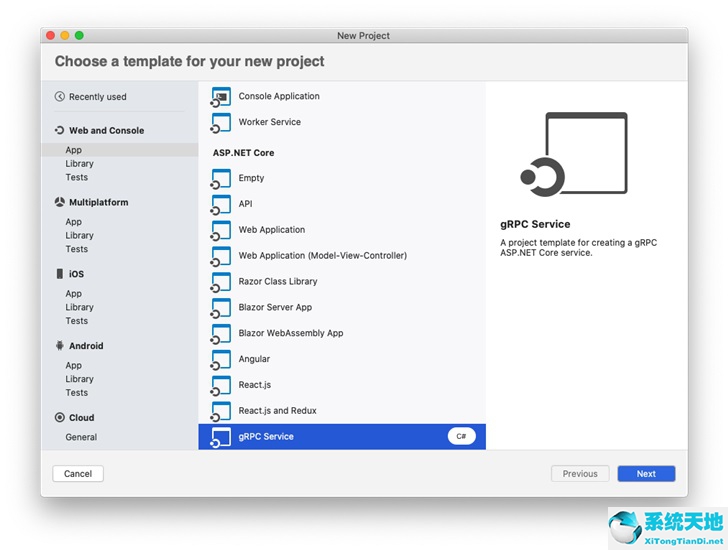Click the Previous button

pos(580,474)
